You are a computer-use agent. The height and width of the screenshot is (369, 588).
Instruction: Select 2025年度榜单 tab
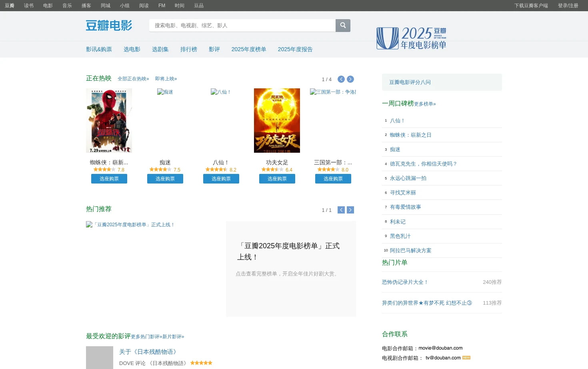(x=249, y=49)
